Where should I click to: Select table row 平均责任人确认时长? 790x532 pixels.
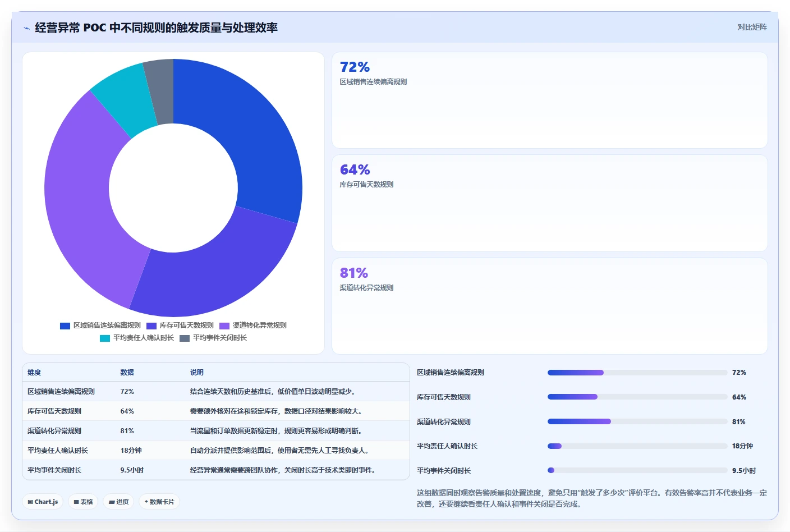point(216,451)
